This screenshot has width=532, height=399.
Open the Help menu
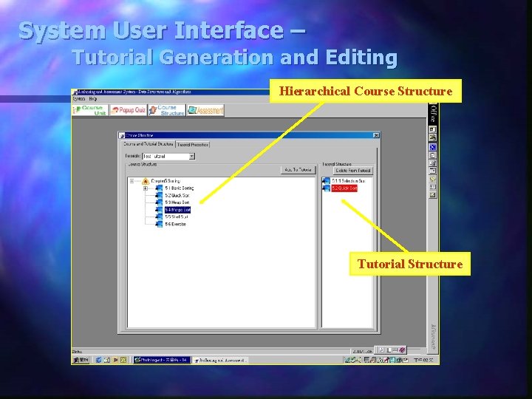tap(93, 99)
